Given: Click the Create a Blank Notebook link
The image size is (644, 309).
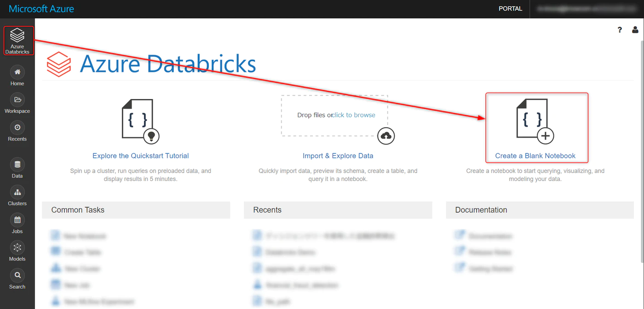Looking at the screenshot, I should 535,156.
